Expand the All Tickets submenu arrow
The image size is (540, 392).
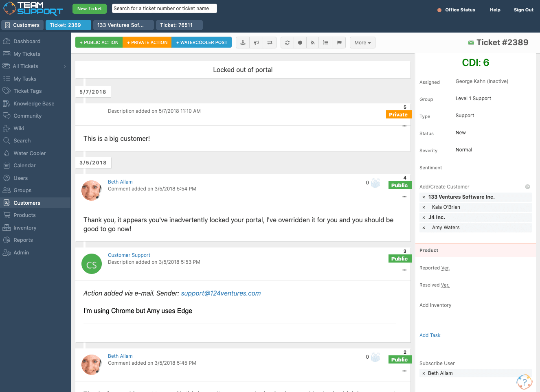65,66
